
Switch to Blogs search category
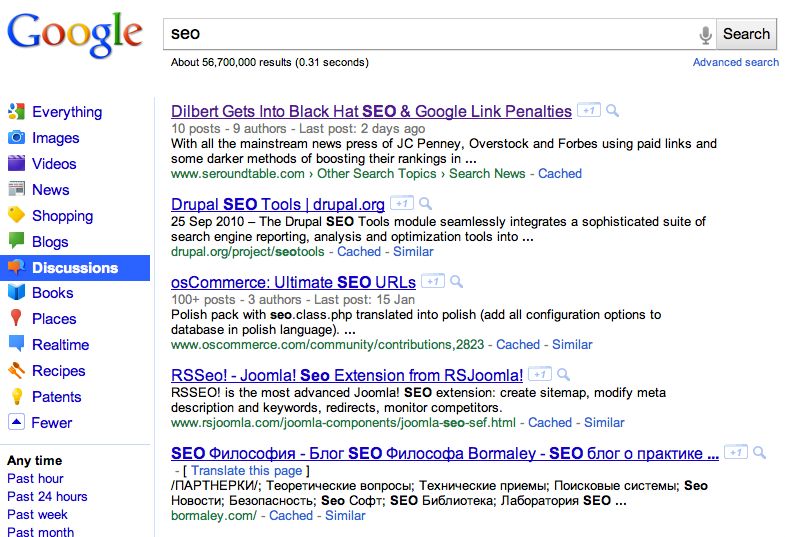point(50,242)
